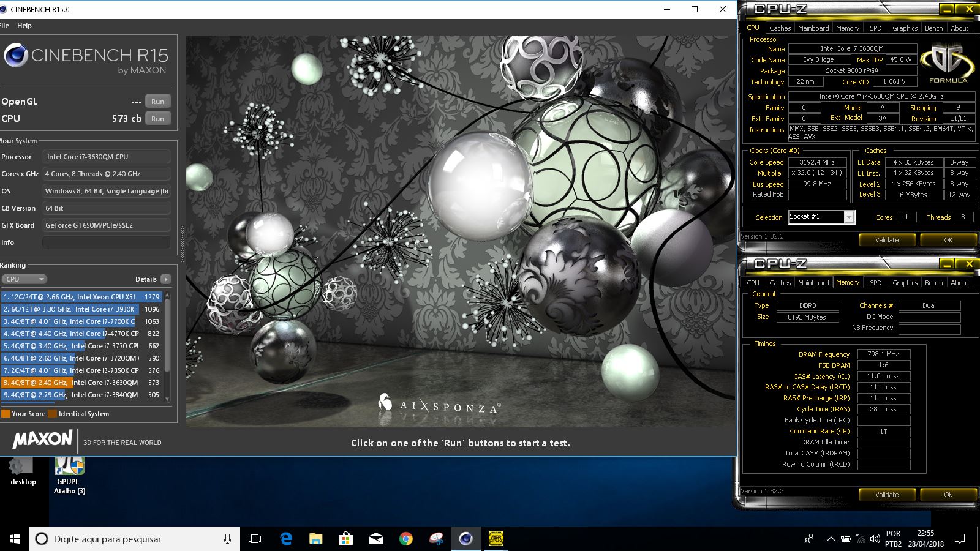Open Task View from taskbar
Screen dimensions: 980x551
[255, 539]
